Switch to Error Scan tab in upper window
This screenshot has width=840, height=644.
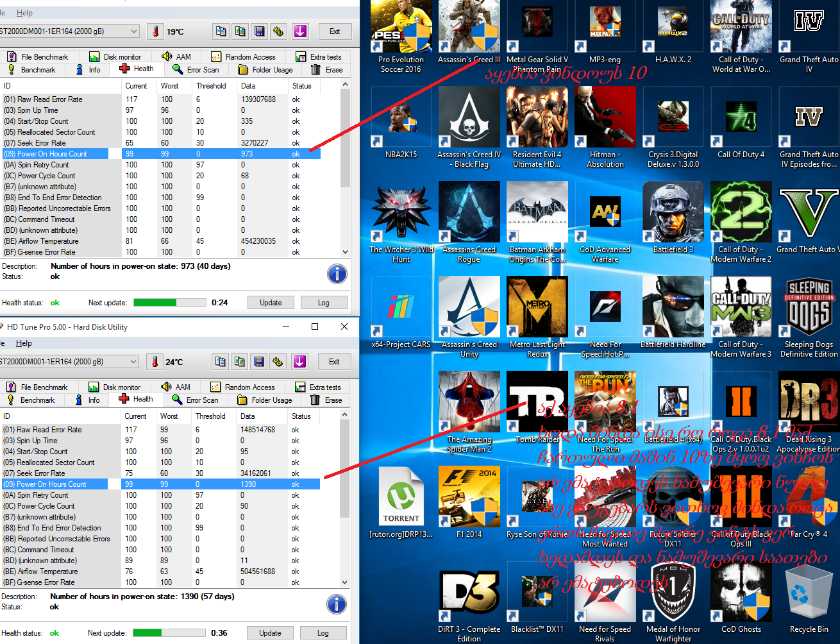196,70
